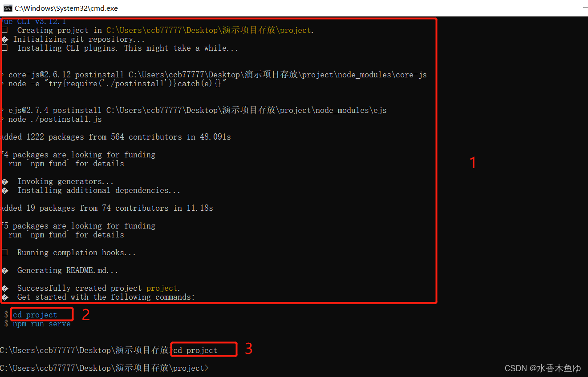Viewport: 588px width, 377px height.
Task: Click the cmd.exe icon in title bar
Action: (x=8, y=8)
